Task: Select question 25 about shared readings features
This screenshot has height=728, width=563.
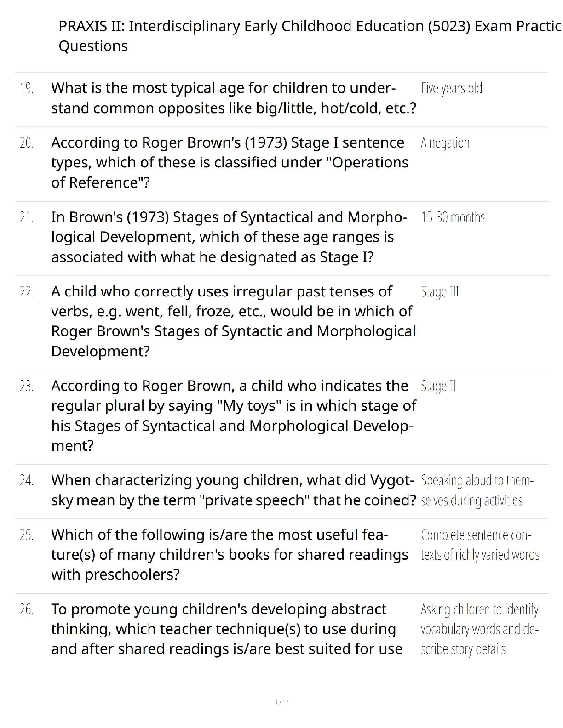Action: pyautogui.click(x=230, y=554)
